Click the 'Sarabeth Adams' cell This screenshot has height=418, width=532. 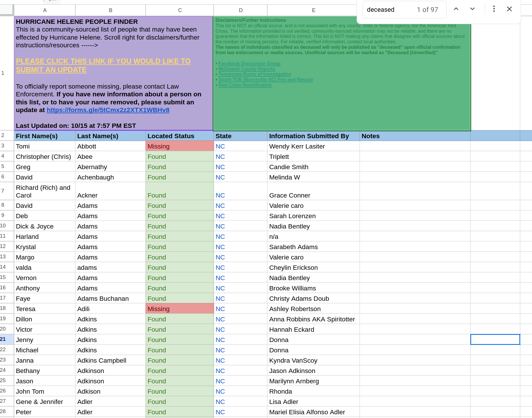pos(313,247)
